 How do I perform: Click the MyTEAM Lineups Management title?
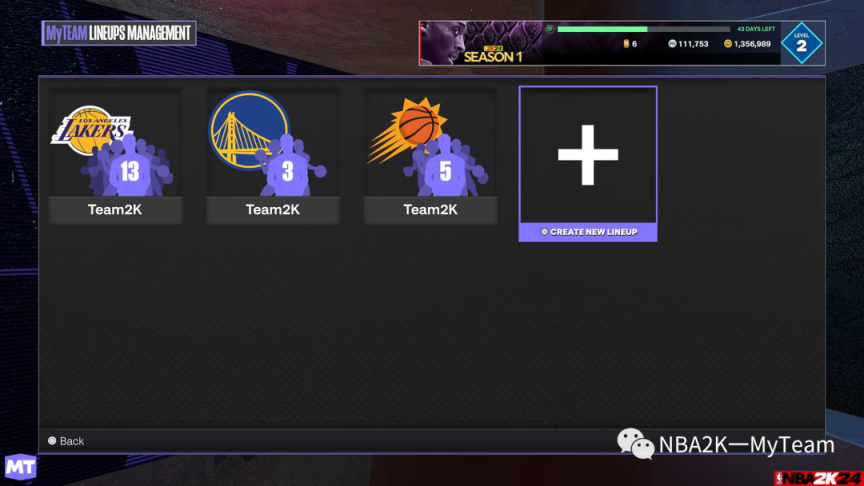pos(119,33)
